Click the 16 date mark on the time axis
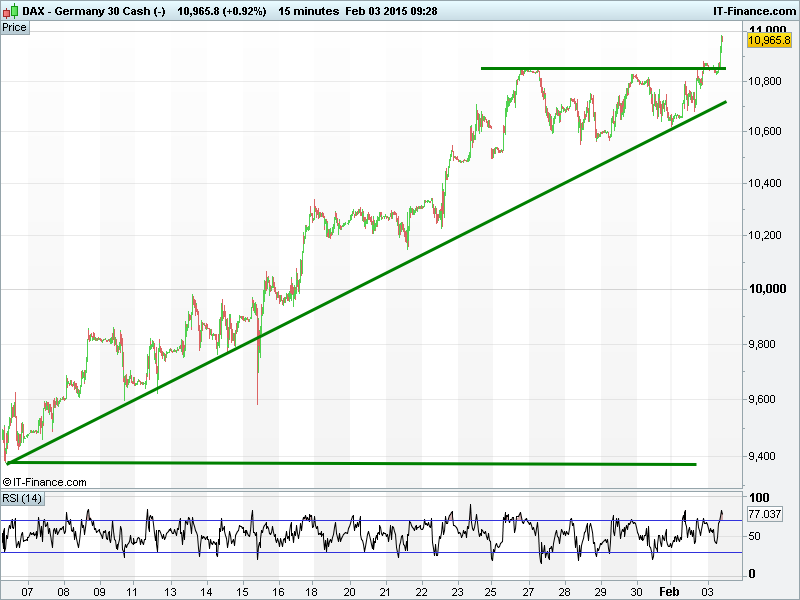Screen dimensions: 800x600 (x=277, y=591)
